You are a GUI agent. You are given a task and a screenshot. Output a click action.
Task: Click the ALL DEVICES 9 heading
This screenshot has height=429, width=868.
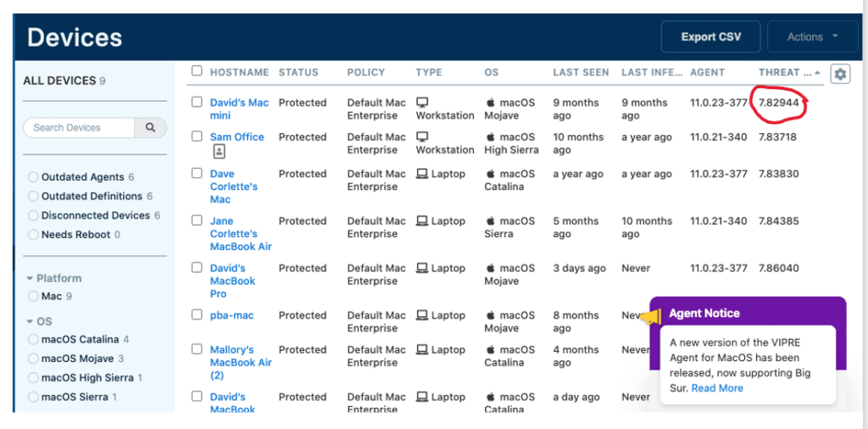(64, 81)
